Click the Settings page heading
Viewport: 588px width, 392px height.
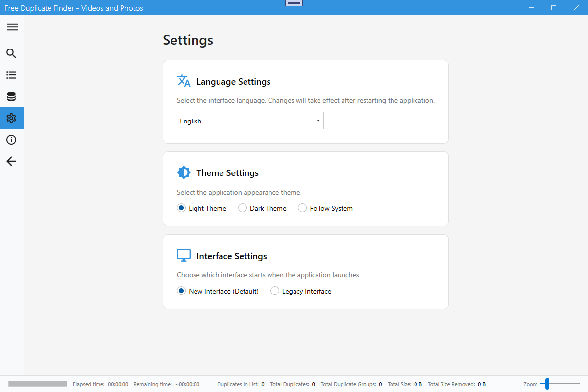click(188, 40)
